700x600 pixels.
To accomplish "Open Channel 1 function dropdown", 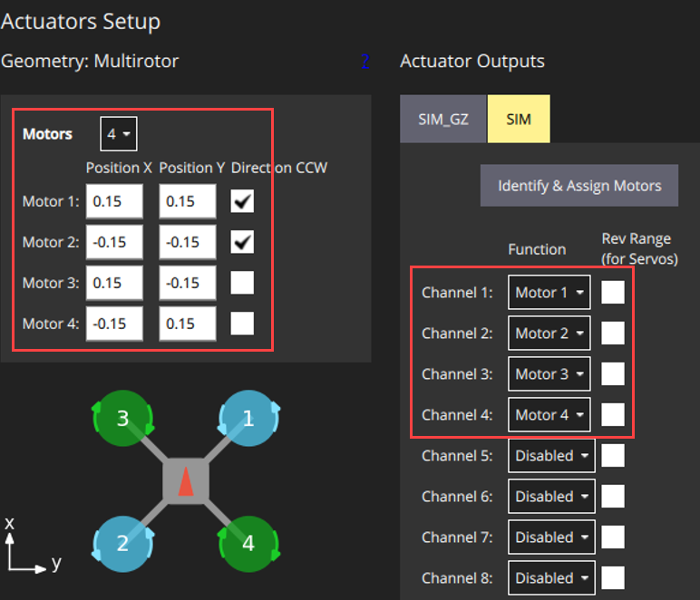I will pyautogui.click(x=549, y=293).
